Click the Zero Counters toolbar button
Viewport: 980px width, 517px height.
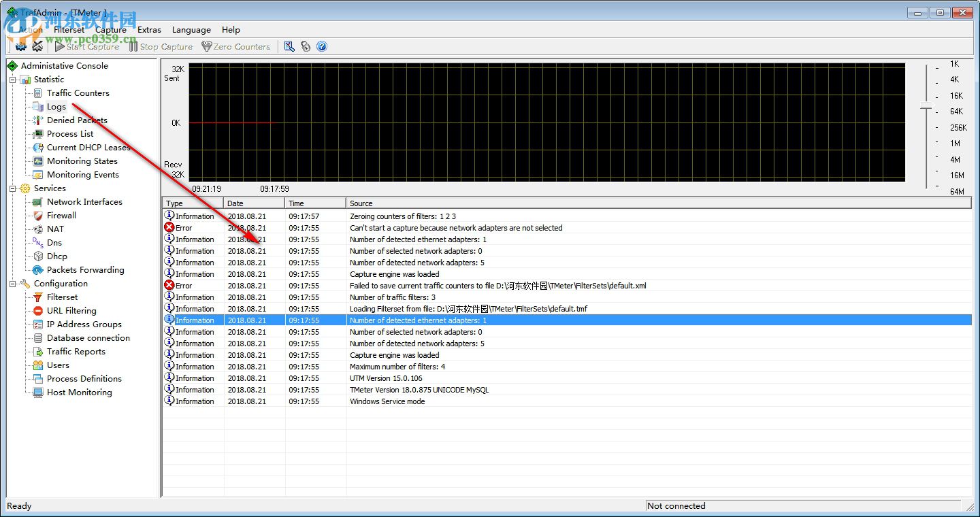[235, 46]
